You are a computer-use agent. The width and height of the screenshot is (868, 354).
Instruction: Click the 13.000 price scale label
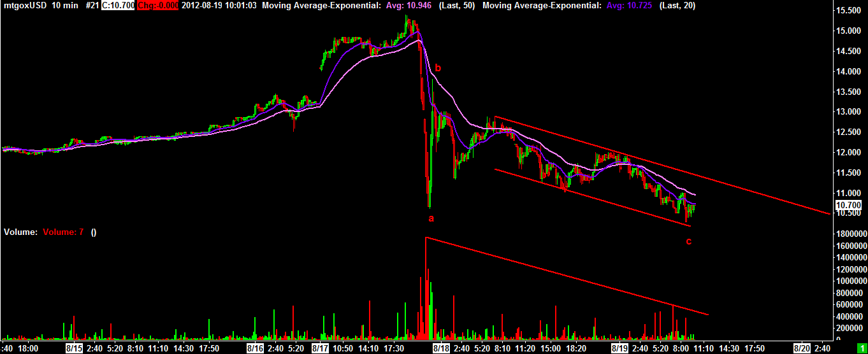pyautogui.click(x=850, y=112)
